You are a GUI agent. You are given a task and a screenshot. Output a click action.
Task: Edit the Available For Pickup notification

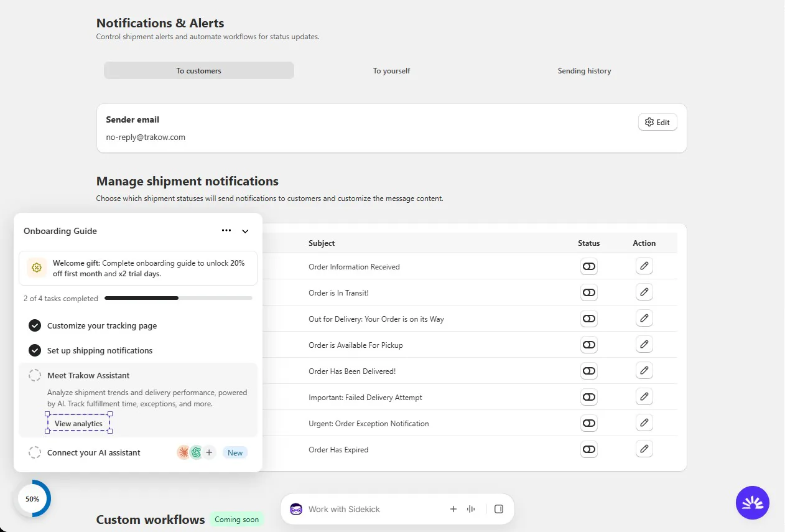pos(644,345)
